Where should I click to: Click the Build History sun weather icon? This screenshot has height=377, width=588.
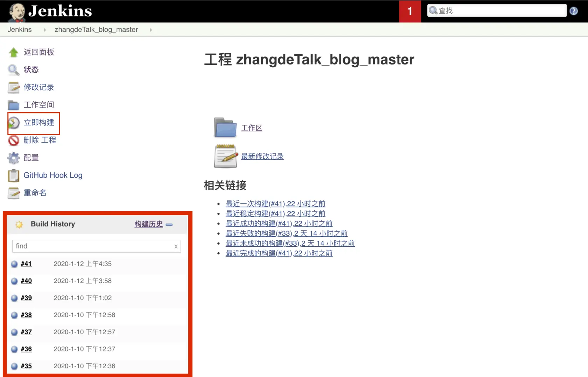click(x=19, y=224)
